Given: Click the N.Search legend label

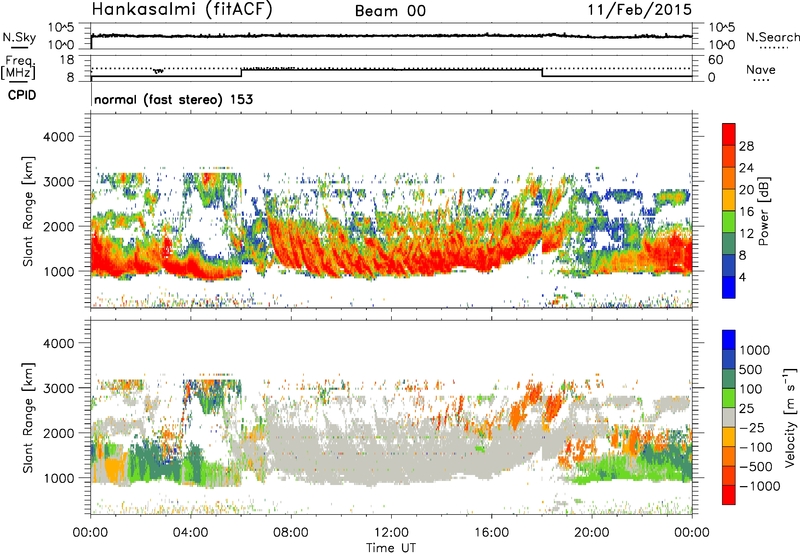Looking at the screenshot, I should [x=772, y=37].
